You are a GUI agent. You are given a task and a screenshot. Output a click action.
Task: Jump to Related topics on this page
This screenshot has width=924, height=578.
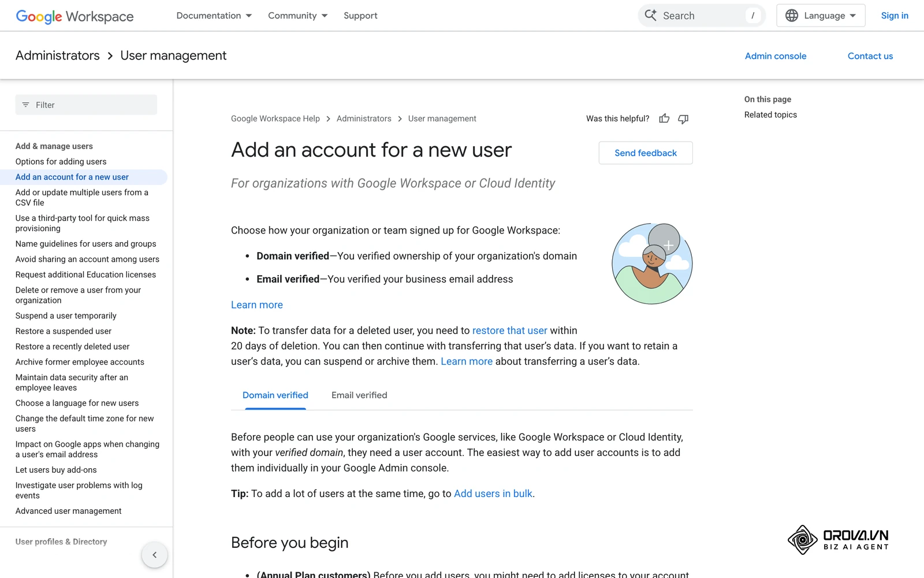point(770,115)
